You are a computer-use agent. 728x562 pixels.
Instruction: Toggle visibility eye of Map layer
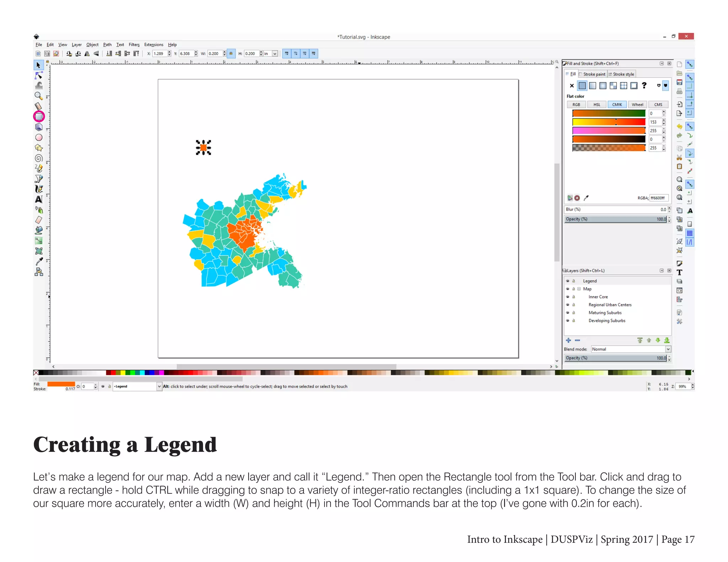568,289
